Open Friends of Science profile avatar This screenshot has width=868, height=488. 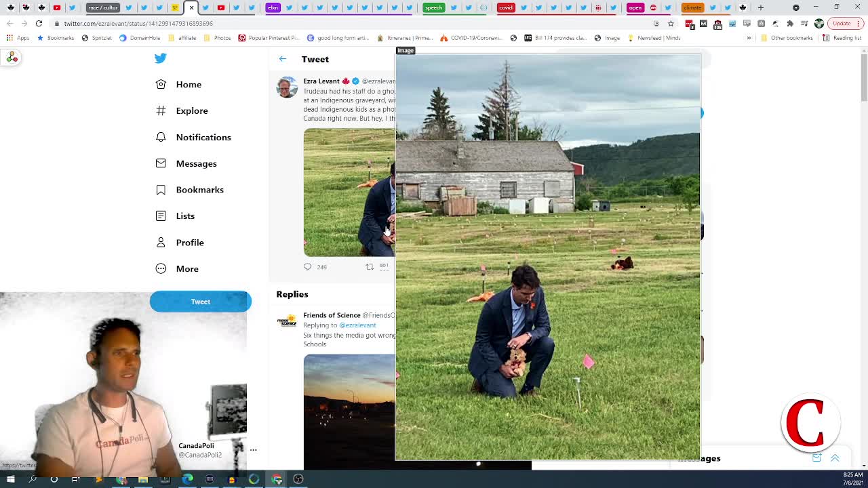(287, 321)
